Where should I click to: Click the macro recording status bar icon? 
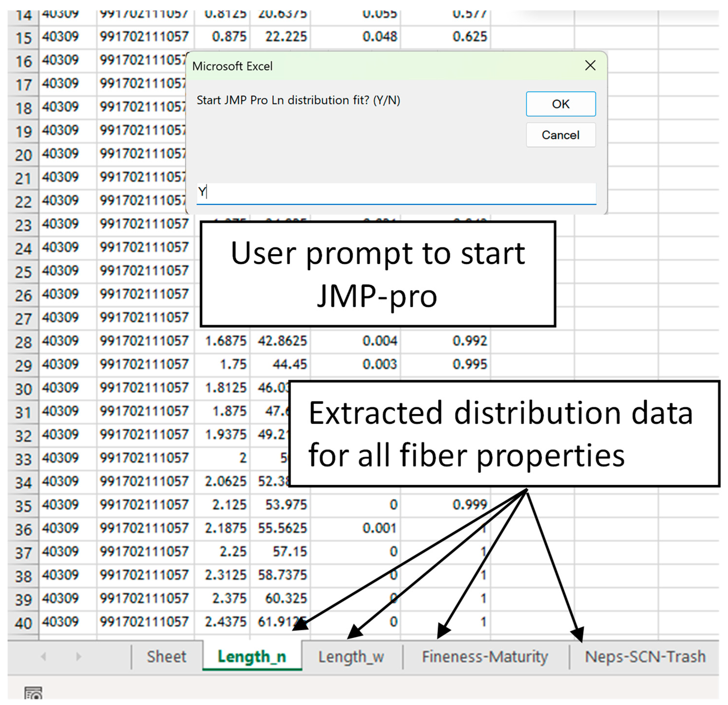pyautogui.click(x=33, y=693)
